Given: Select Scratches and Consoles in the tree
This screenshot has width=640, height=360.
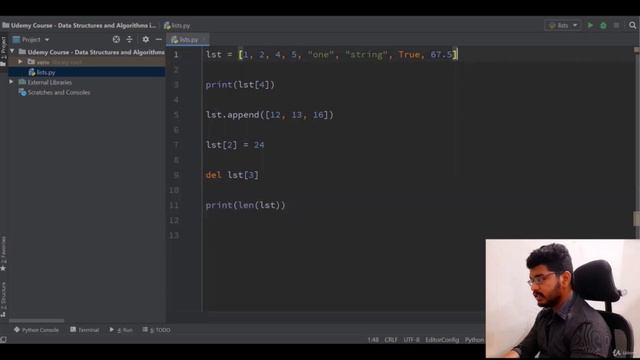Looking at the screenshot, I should click(x=59, y=92).
